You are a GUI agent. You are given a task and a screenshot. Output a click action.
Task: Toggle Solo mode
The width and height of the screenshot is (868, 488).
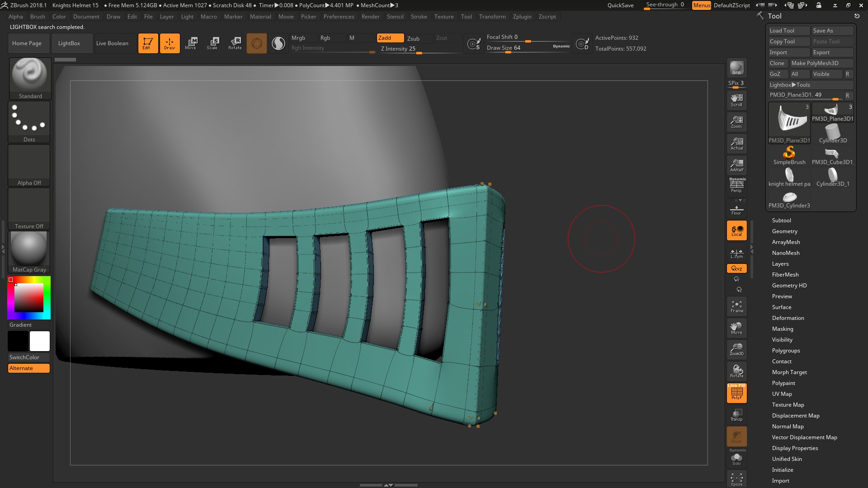pyautogui.click(x=736, y=458)
